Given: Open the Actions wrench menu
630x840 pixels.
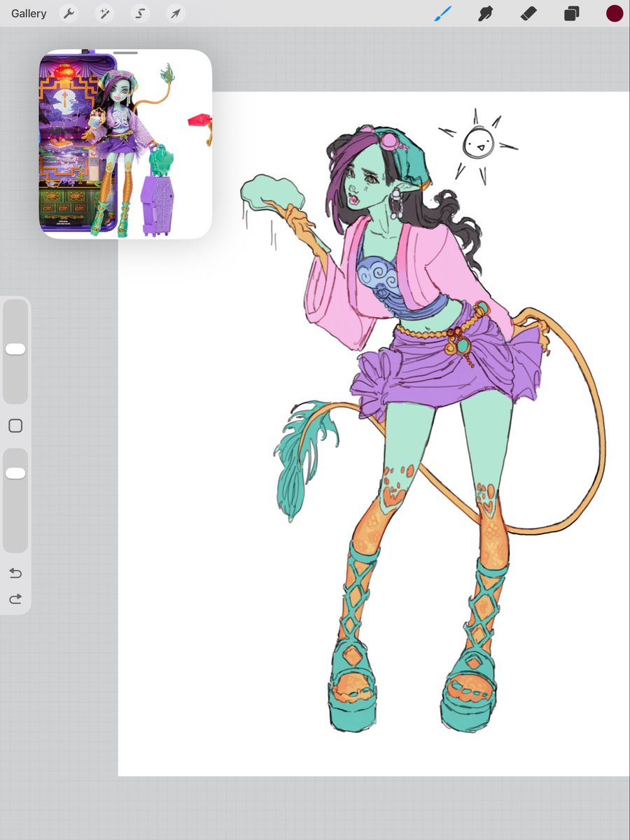Looking at the screenshot, I should click(69, 13).
